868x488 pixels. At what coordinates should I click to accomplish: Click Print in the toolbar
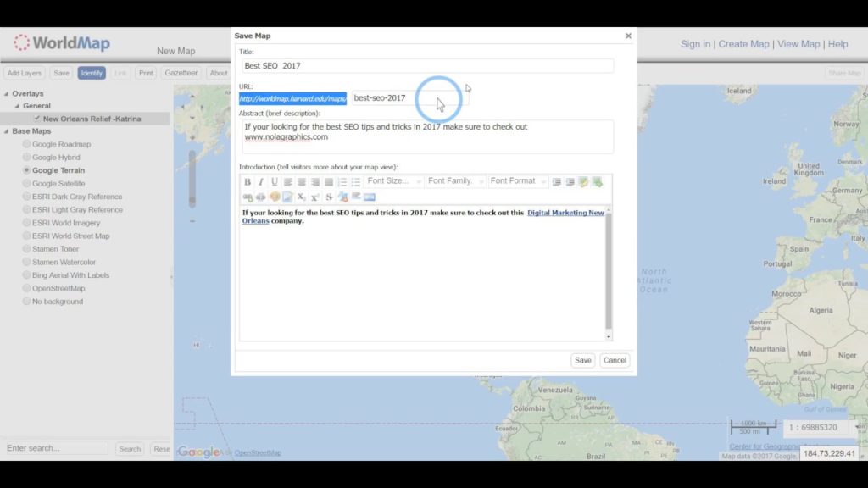point(146,73)
